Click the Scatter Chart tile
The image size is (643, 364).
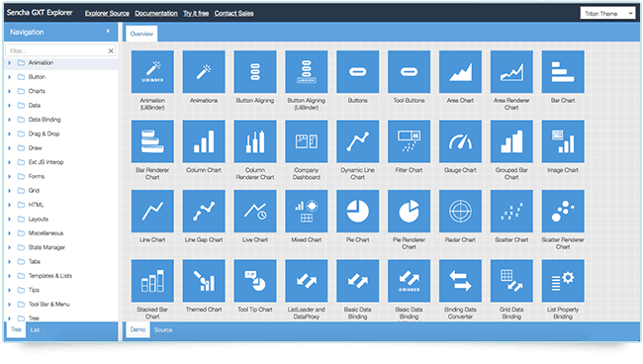[511, 211]
